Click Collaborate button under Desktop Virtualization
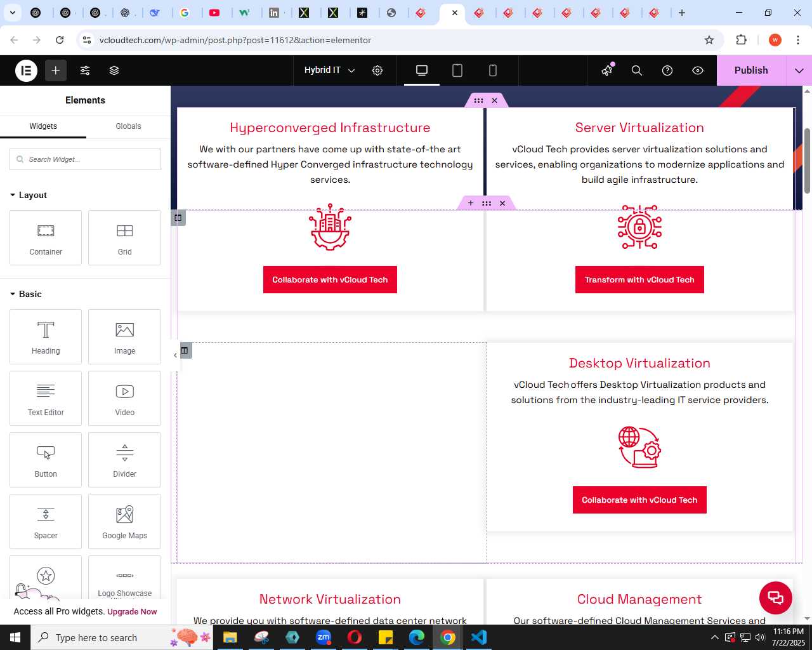The width and height of the screenshot is (812, 650). (x=639, y=500)
